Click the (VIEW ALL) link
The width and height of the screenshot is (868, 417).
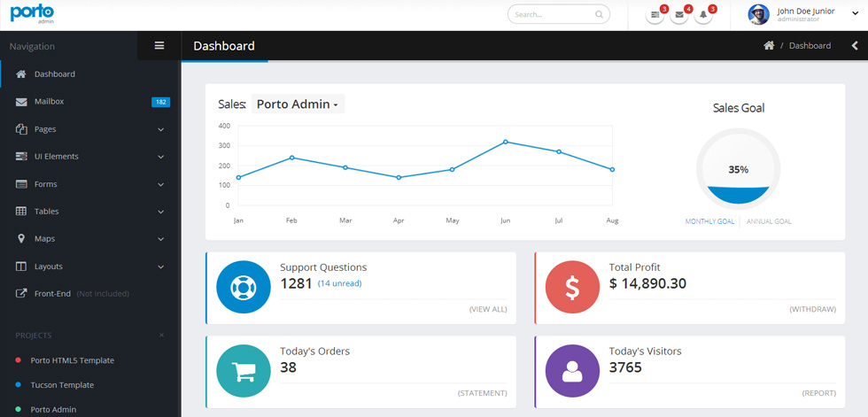488,309
